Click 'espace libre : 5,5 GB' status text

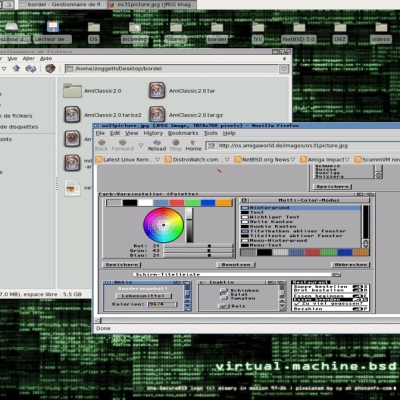coord(53,294)
